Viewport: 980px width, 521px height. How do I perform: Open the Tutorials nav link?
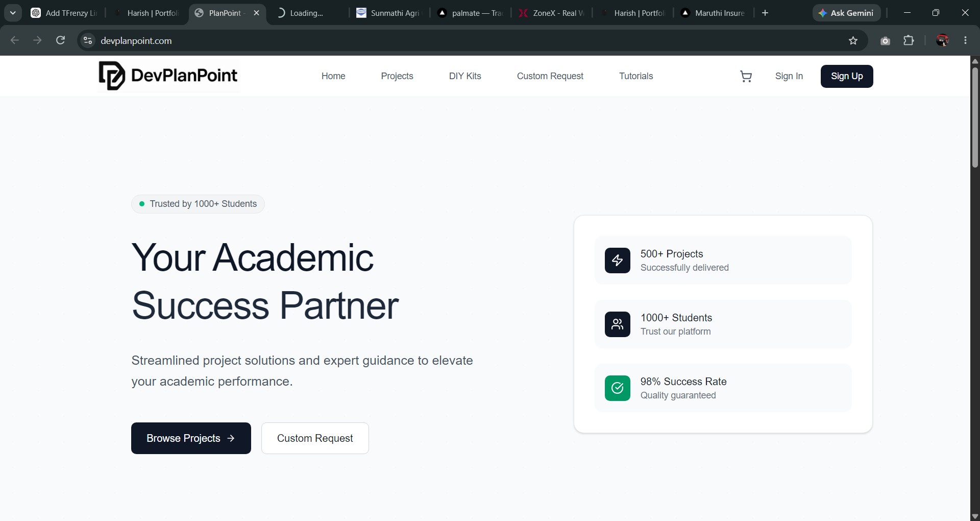point(636,76)
